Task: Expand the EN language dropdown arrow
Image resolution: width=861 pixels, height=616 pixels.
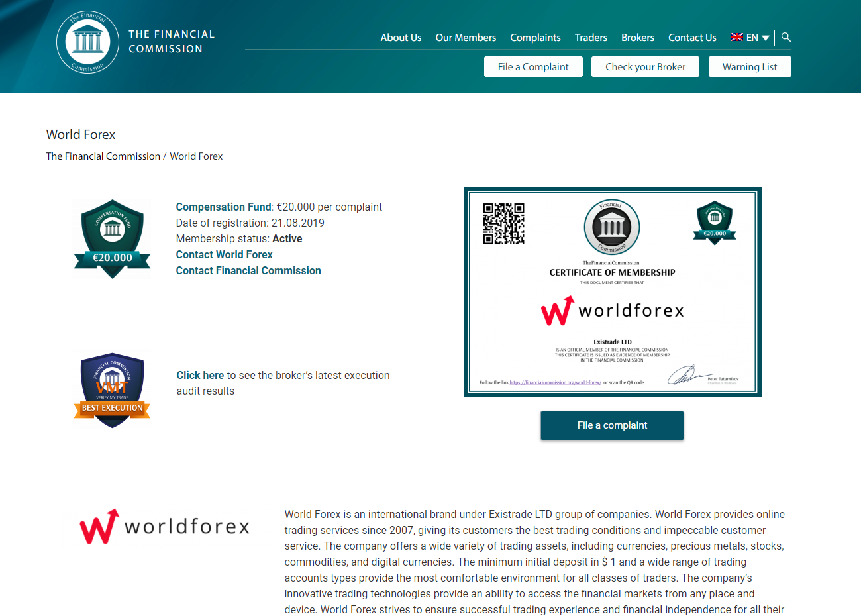Action: (x=766, y=38)
